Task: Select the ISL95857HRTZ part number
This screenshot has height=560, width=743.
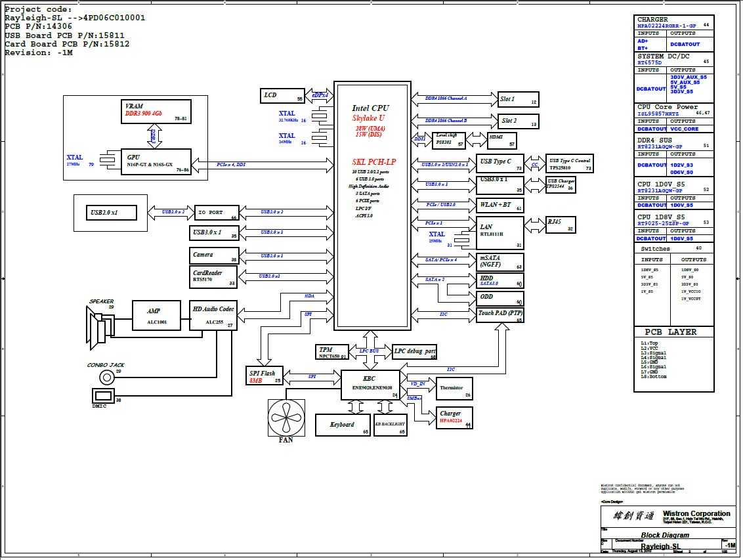Action: (658, 114)
